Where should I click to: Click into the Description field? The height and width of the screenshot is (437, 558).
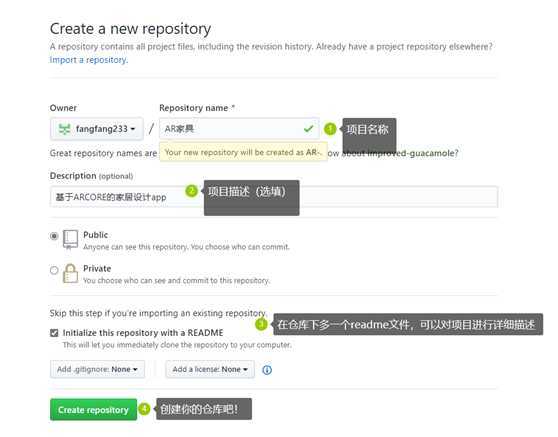point(274,197)
